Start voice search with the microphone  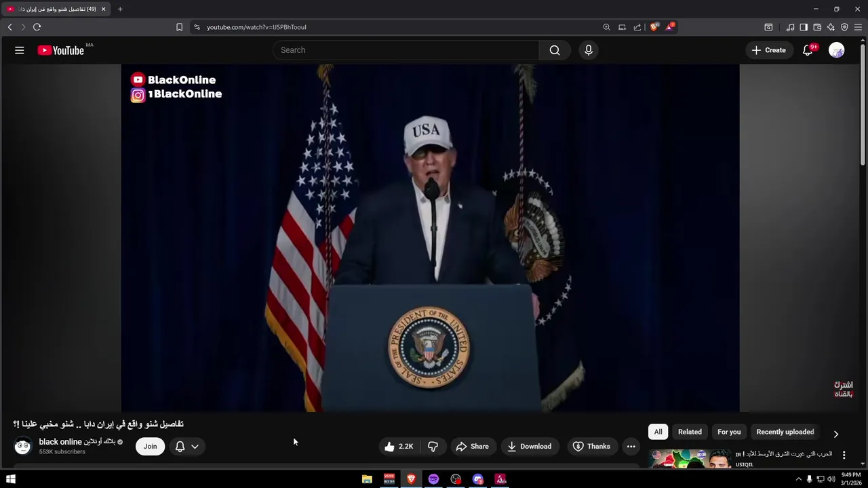pos(589,50)
